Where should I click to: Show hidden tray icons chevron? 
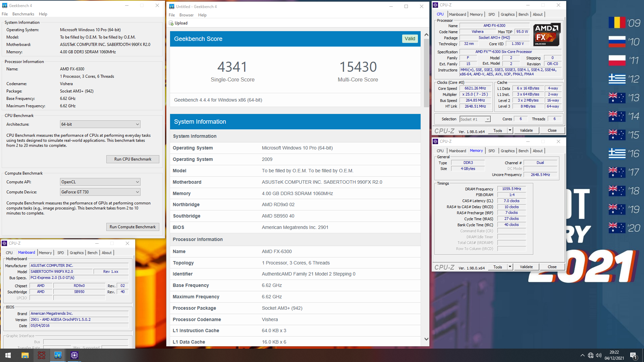[x=583, y=355]
